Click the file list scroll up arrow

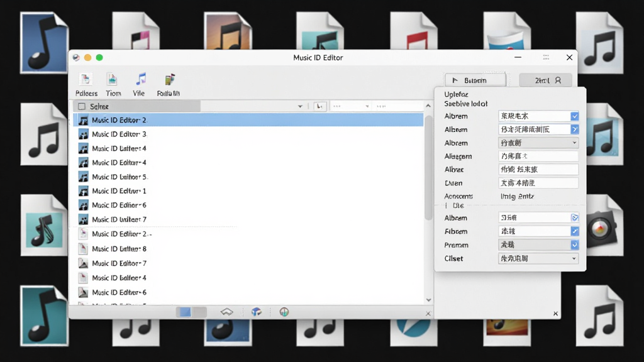pyautogui.click(x=428, y=106)
